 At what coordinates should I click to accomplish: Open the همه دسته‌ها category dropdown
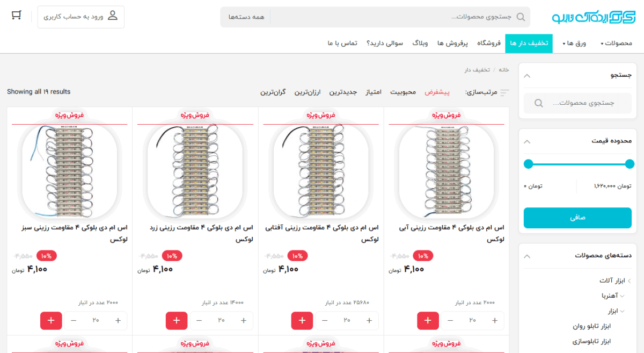pos(246,17)
